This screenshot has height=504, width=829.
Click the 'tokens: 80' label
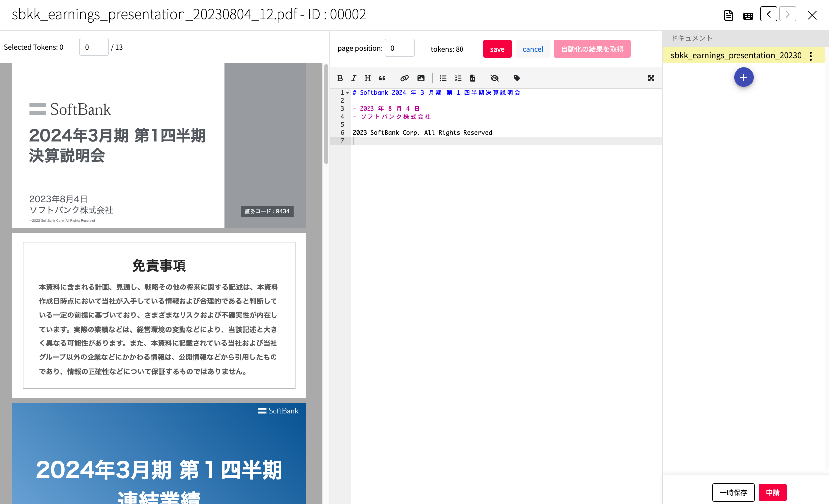(447, 49)
